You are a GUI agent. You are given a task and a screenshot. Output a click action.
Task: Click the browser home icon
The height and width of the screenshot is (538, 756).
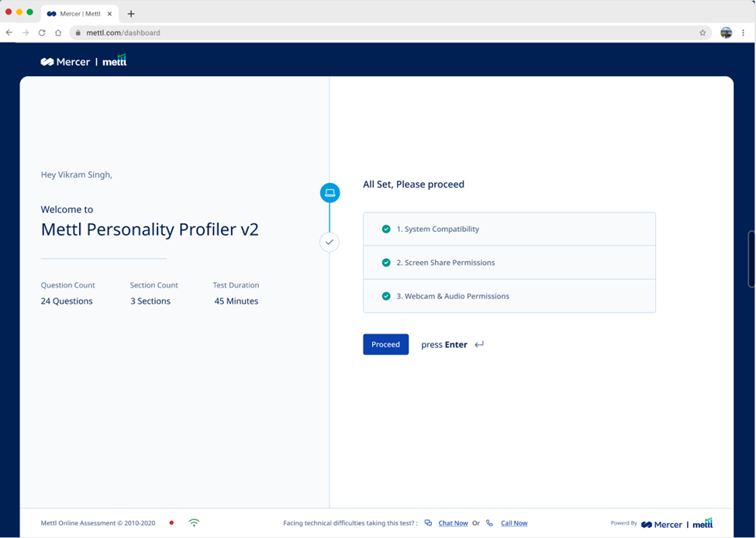tap(58, 33)
